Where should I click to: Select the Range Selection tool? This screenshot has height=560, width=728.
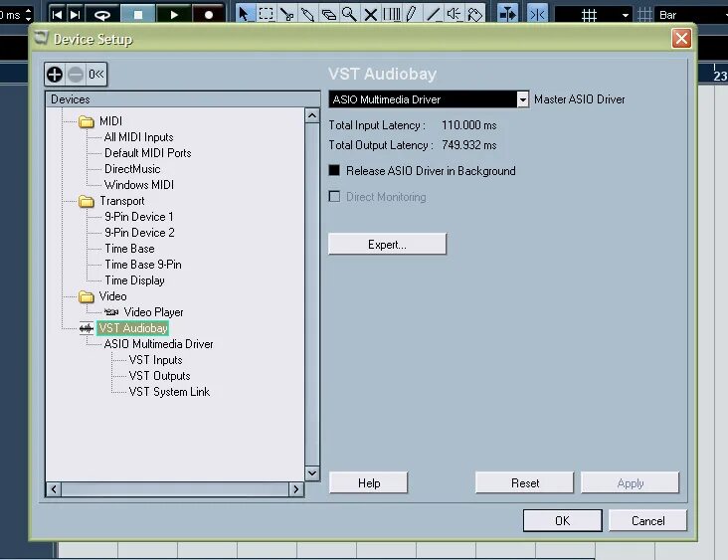(x=266, y=14)
